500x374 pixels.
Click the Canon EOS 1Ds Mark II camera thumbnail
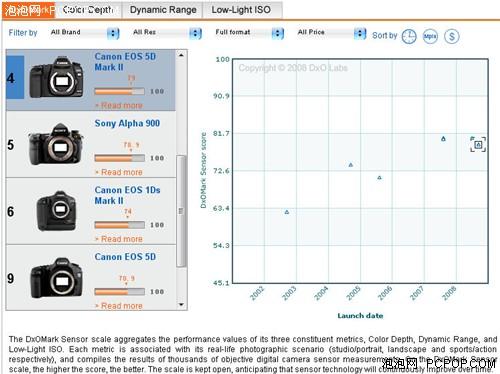[x=57, y=211]
